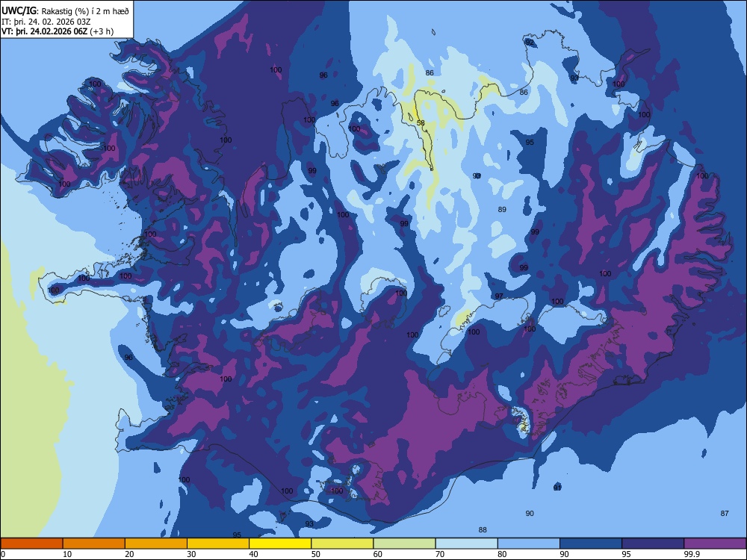747x560 pixels.
Task: Click the 89 humidity value on the map
Action: [x=502, y=210]
